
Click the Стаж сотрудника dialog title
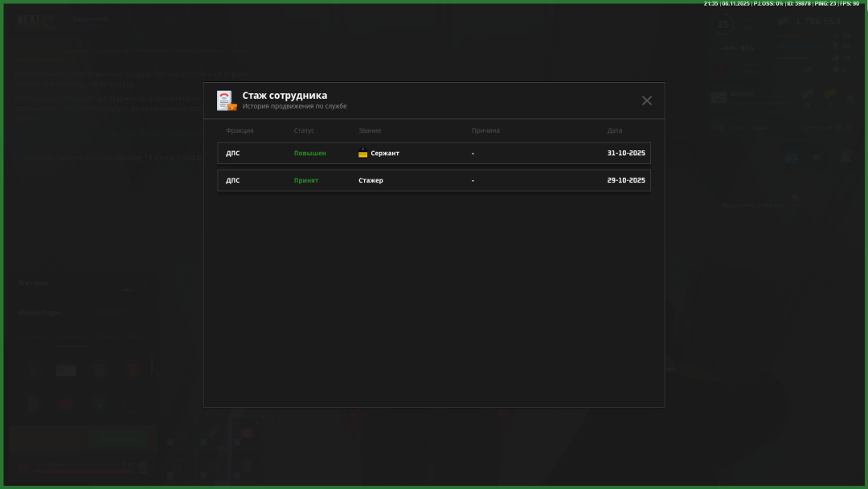(285, 96)
